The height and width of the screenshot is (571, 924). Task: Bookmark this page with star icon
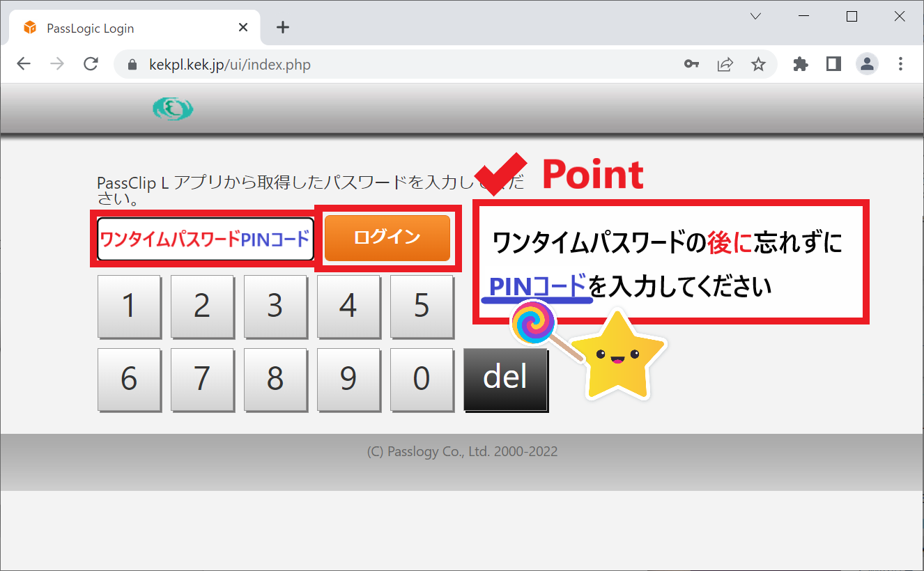758,65
